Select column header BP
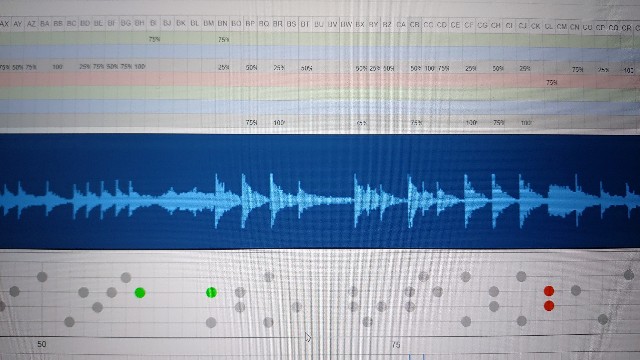Viewport: 640px width, 360px height. click(x=250, y=24)
